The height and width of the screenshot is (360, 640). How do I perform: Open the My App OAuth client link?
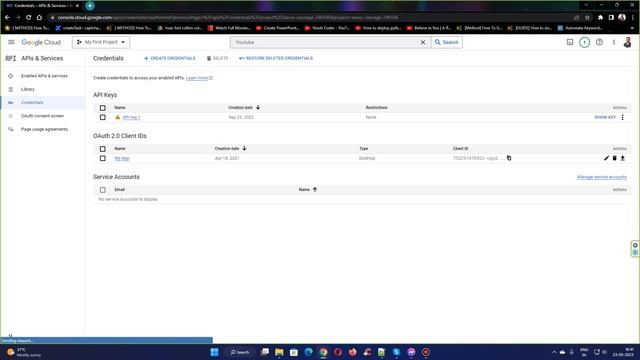[x=122, y=158]
